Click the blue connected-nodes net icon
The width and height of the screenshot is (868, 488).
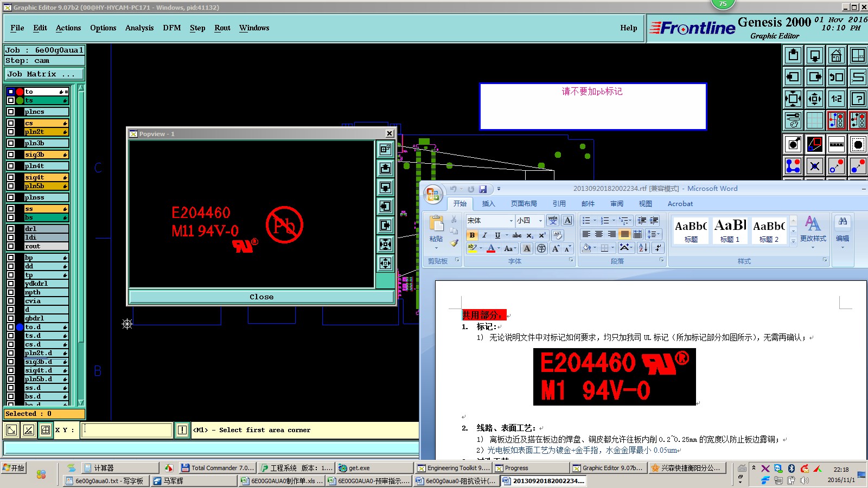pyautogui.click(x=793, y=166)
